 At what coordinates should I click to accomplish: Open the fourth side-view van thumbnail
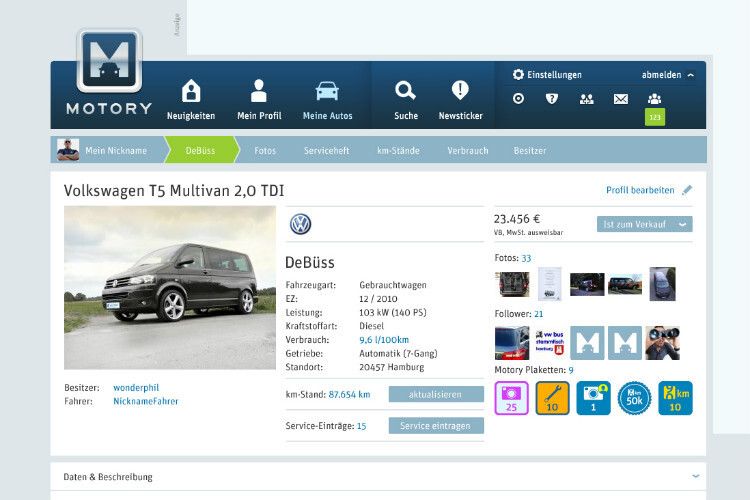625,284
